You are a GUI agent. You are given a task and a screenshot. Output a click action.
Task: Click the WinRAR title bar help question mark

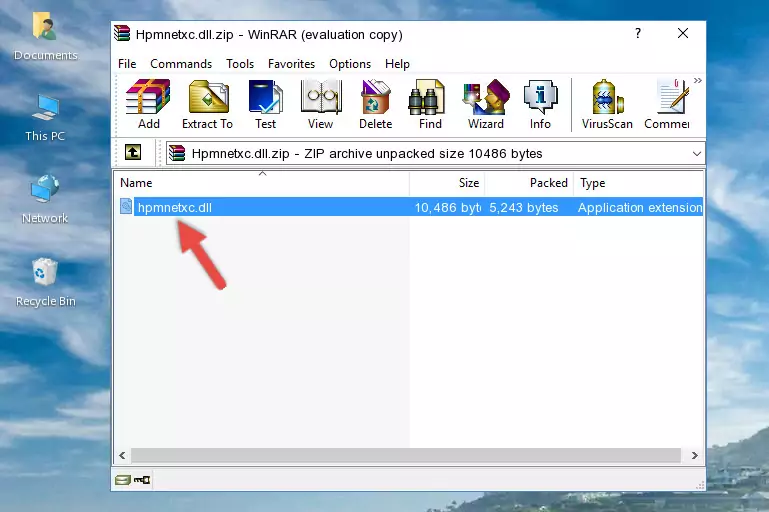click(x=638, y=33)
